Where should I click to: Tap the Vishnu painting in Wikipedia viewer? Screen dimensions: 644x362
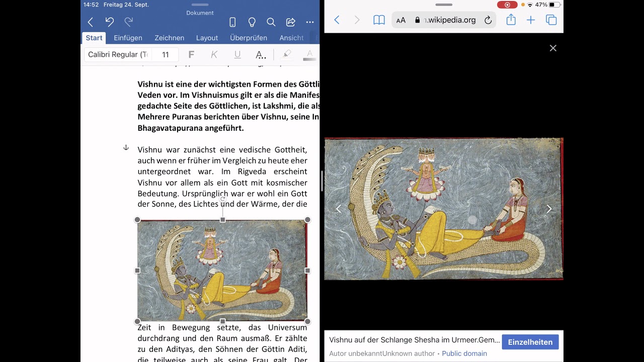444,209
